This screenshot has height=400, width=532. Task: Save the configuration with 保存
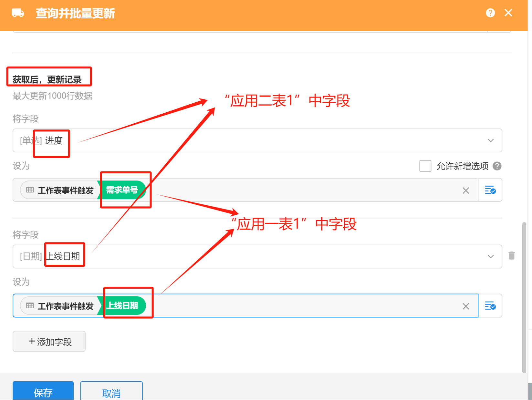[x=43, y=392]
